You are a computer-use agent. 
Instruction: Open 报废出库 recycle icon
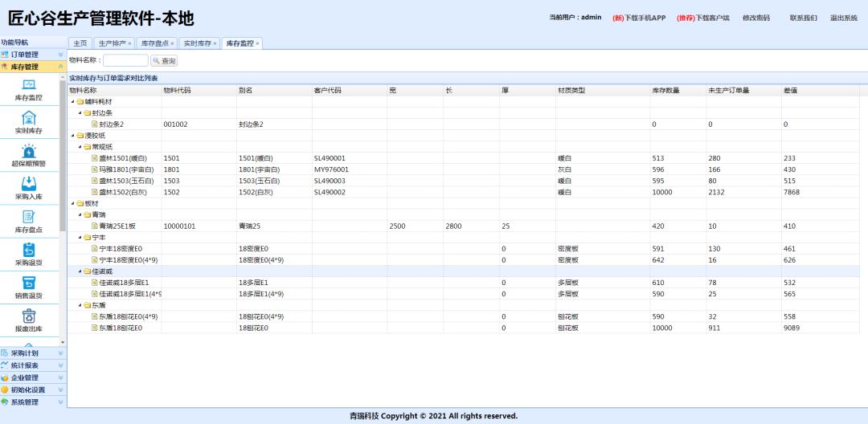29,316
